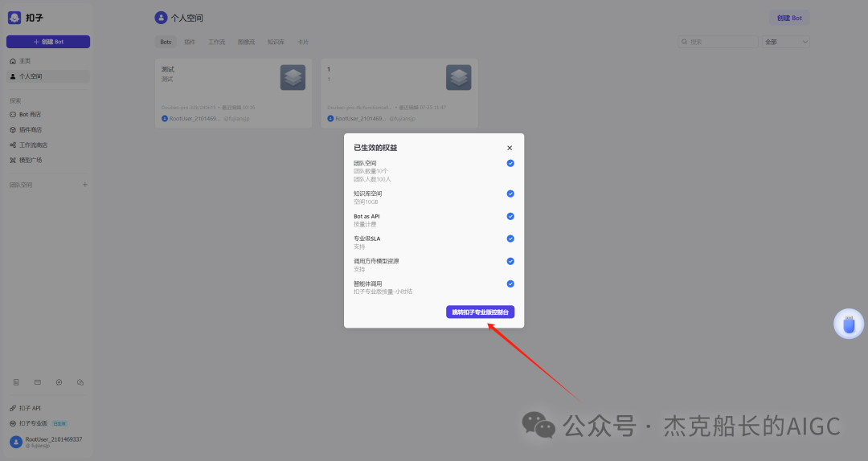Viewport: 868px width, 461px height.
Task: Click the 已生效的权益 dialog title
Action: pyautogui.click(x=375, y=148)
